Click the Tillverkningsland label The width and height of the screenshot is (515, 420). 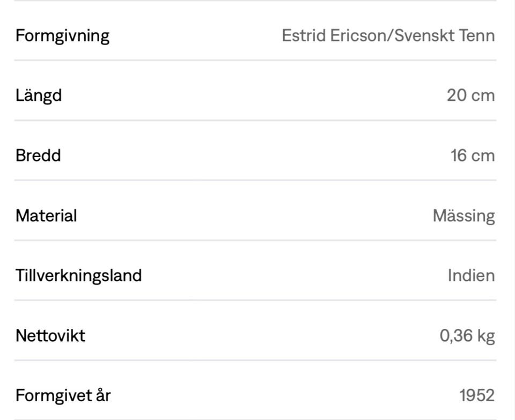(78, 276)
